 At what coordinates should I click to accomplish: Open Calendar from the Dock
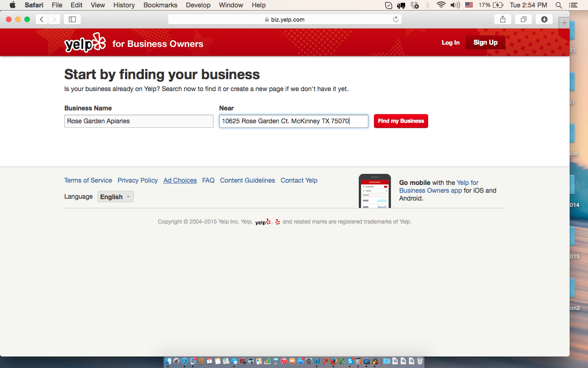(x=209, y=361)
